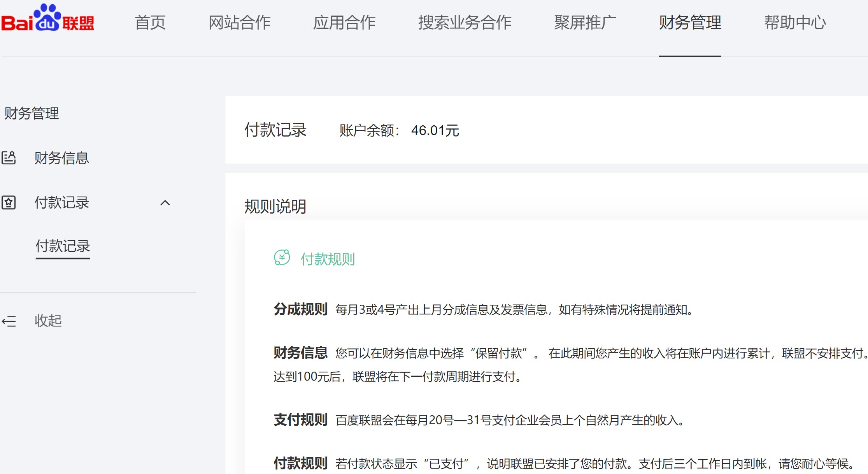Click the green 付款规则 yen icon
Viewport: 868px width, 474px height.
282,258
